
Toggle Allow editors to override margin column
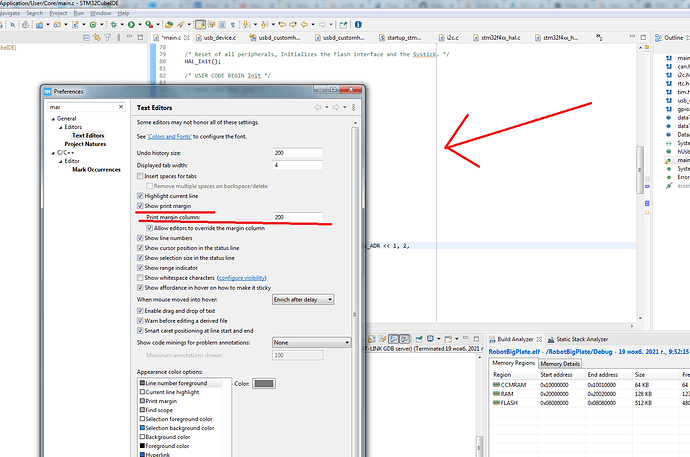(x=150, y=228)
